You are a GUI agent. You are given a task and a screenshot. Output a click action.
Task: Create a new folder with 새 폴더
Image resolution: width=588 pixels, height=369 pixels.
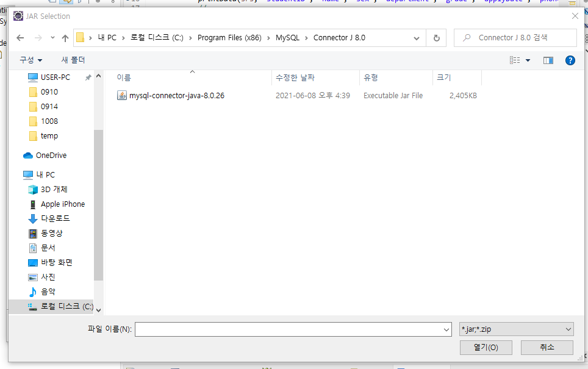click(x=73, y=60)
